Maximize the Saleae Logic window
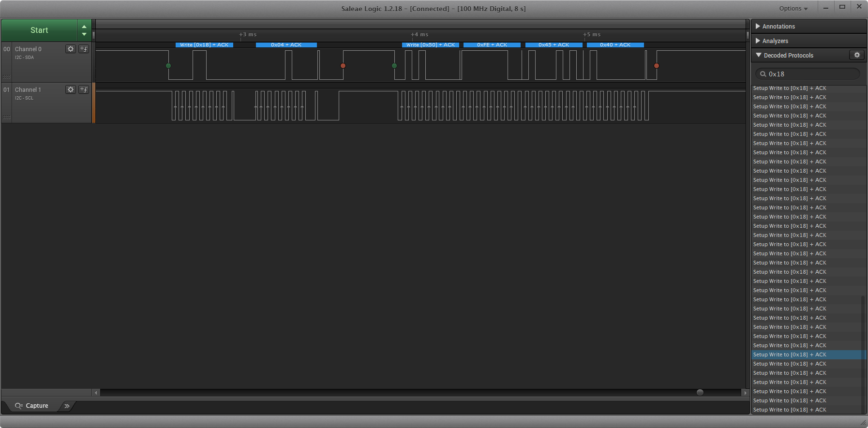Viewport: 868px width, 428px height. coord(842,7)
